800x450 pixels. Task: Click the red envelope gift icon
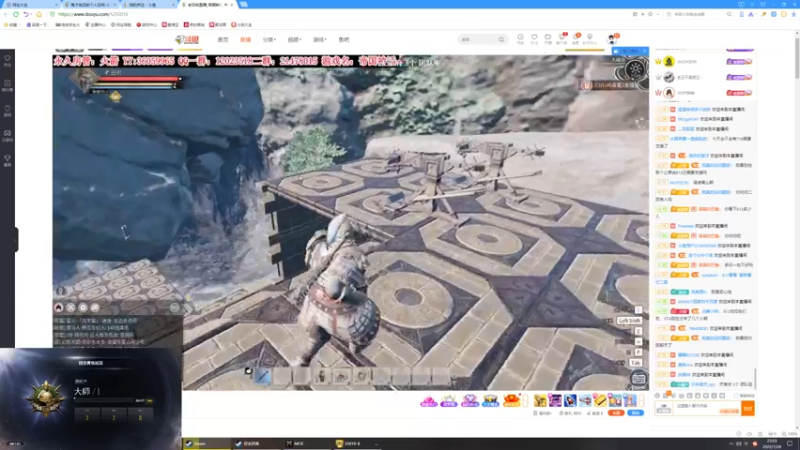(511, 401)
